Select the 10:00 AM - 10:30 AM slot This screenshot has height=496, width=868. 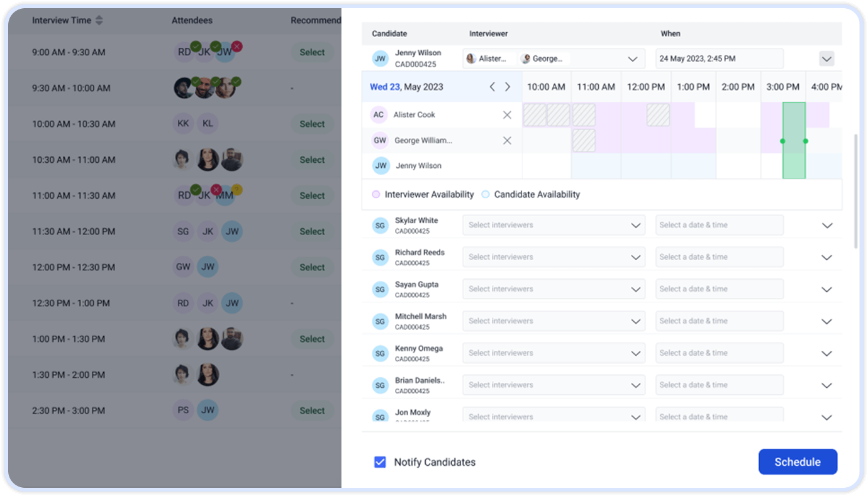312,124
